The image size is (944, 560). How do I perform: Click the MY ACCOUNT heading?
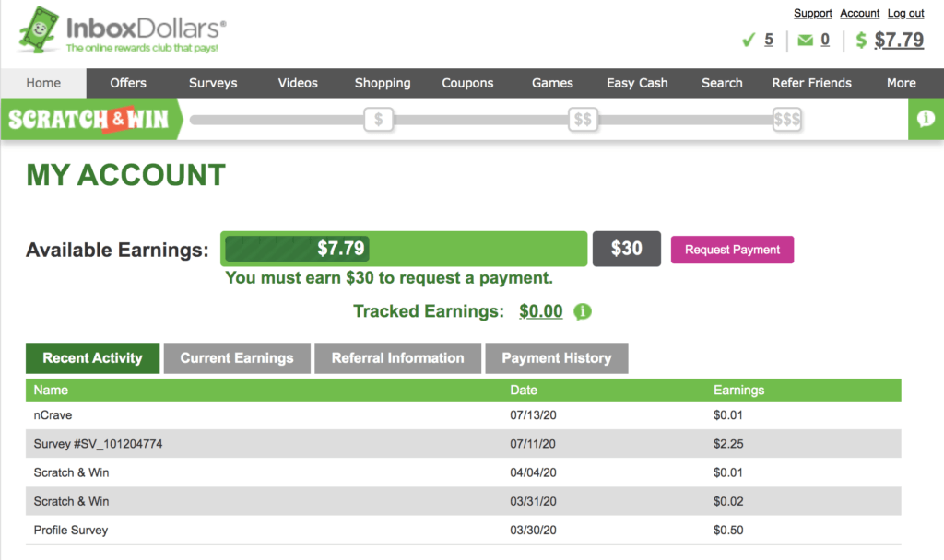pos(125,175)
